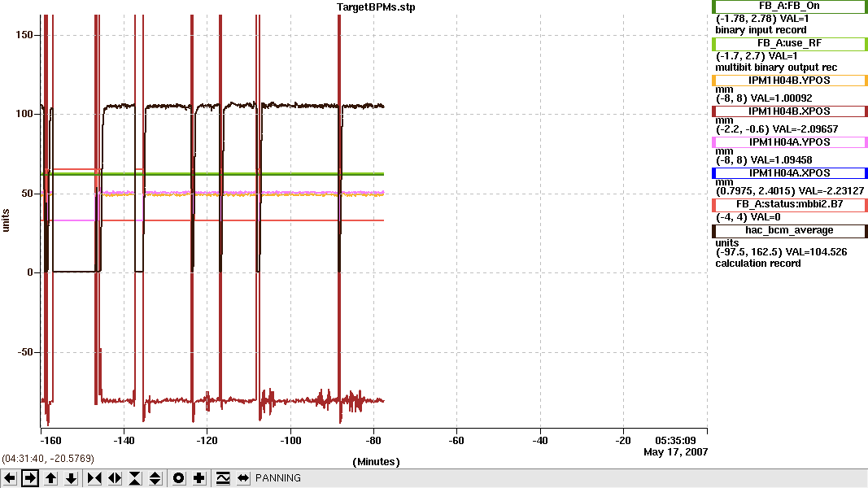868x488 pixels.
Task: Click the PANNING status label
Action: click(x=278, y=478)
